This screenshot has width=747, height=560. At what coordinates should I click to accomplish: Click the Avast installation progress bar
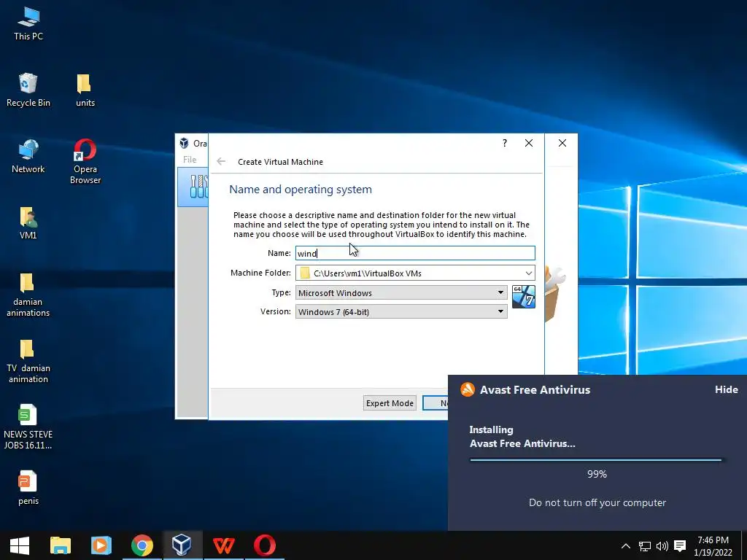click(x=596, y=460)
